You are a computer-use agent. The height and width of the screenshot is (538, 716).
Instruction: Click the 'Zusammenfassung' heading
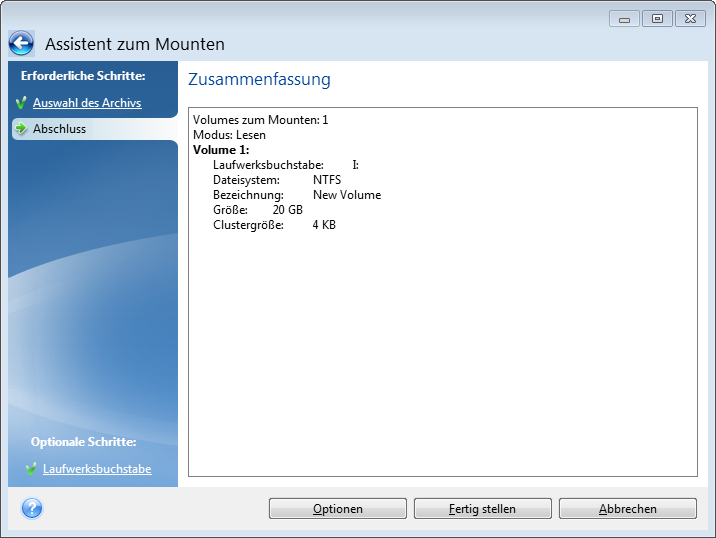click(x=259, y=79)
